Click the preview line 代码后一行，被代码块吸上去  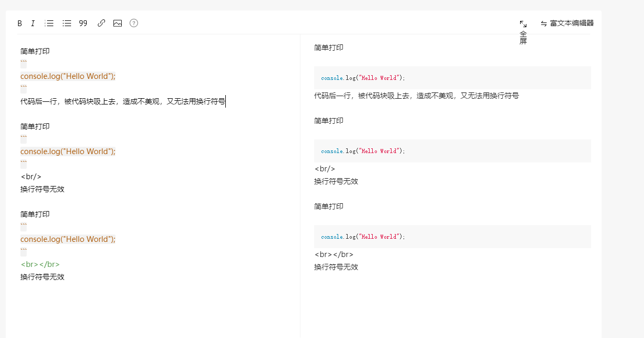[x=417, y=96]
